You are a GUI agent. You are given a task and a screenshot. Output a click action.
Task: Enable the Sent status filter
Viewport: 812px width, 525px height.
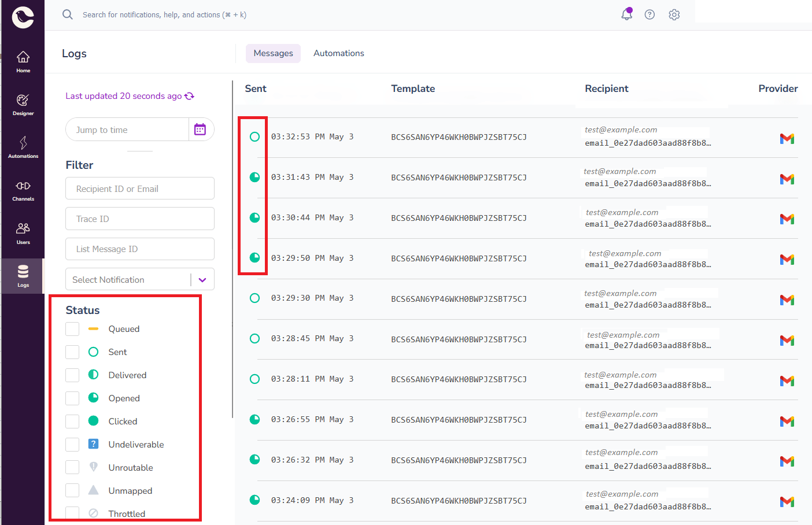[x=72, y=352]
